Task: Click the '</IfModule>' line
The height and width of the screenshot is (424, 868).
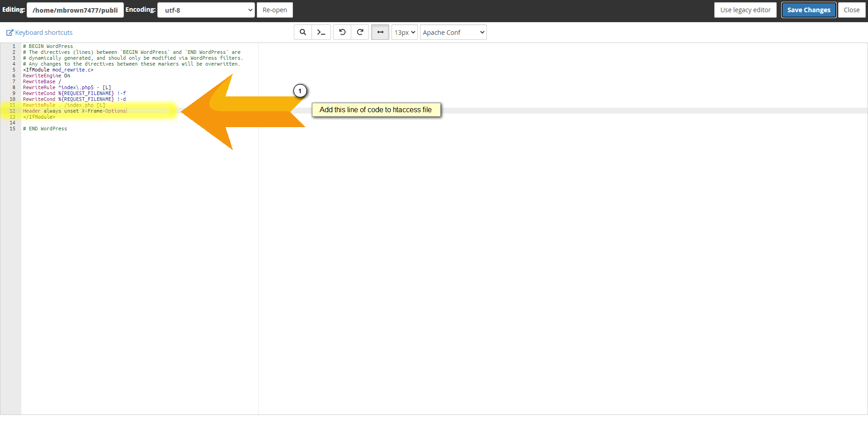Action: (x=39, y=117)
